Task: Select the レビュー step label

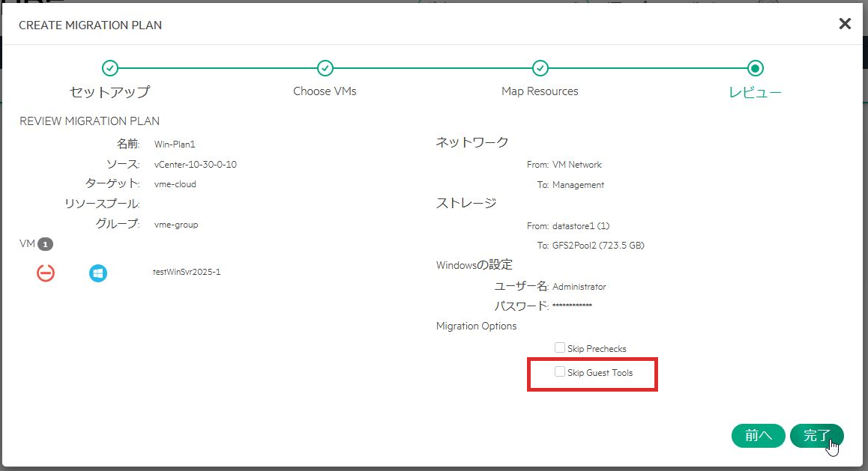Action: [756, 92]
